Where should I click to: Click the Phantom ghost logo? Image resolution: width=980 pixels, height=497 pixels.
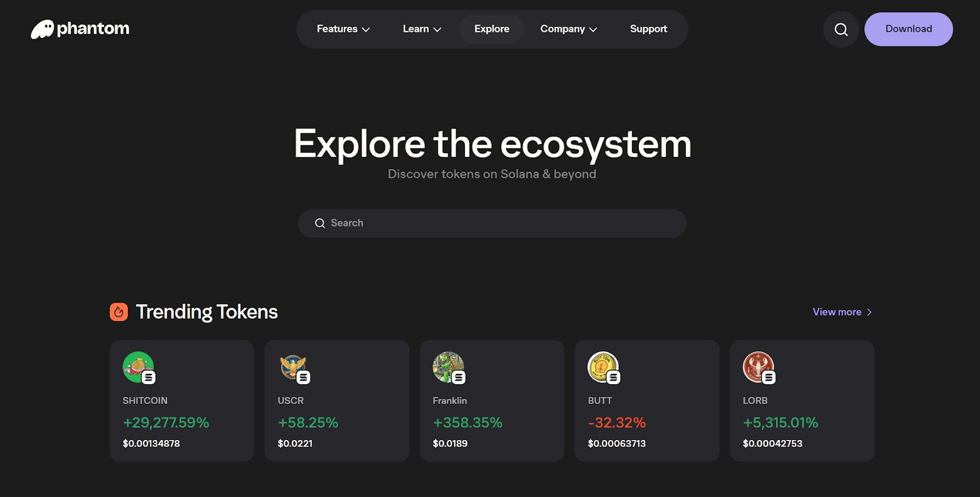pos(43,29)
